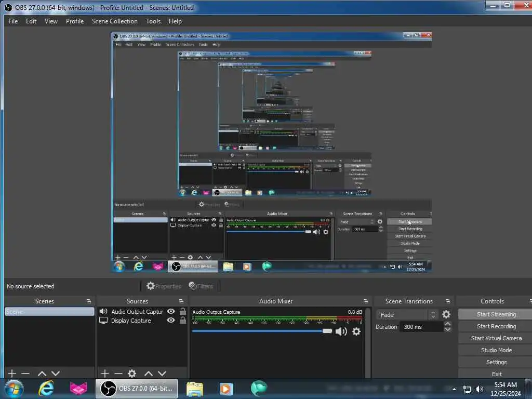Image resolution: width=532 pixels, height=399 pixels.
Task: Select the Scene item in Scenes list
Action: [49, 312]
